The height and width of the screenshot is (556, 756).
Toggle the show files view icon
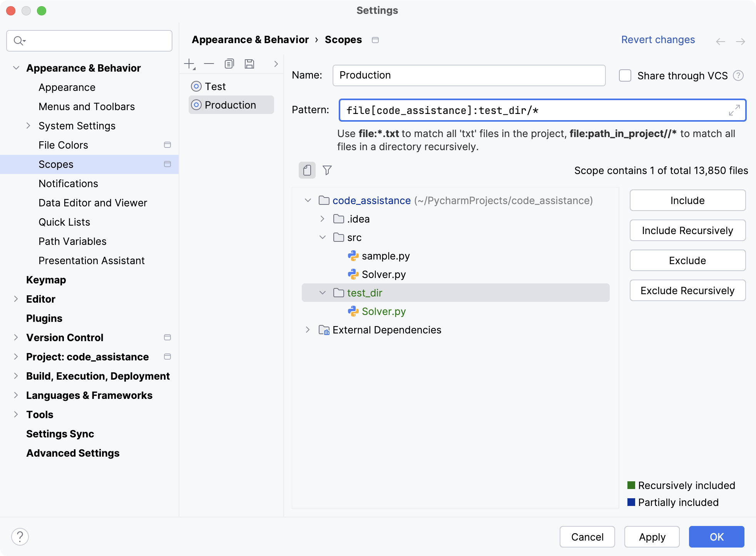pos(307,170)
